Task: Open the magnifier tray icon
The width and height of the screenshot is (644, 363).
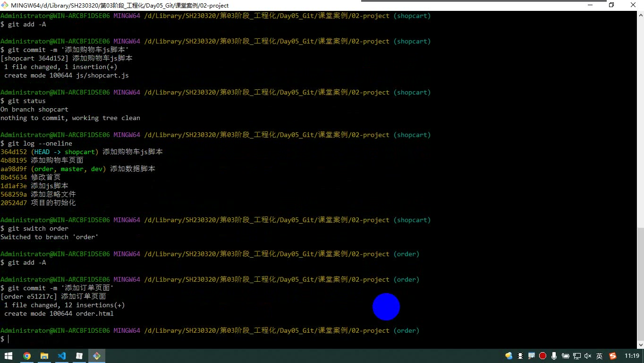Action: point(532,356)
